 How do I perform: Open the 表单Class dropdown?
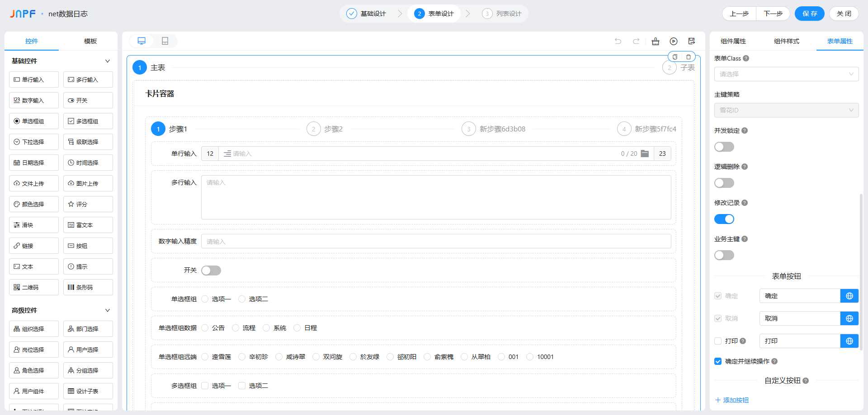(786, 74)
